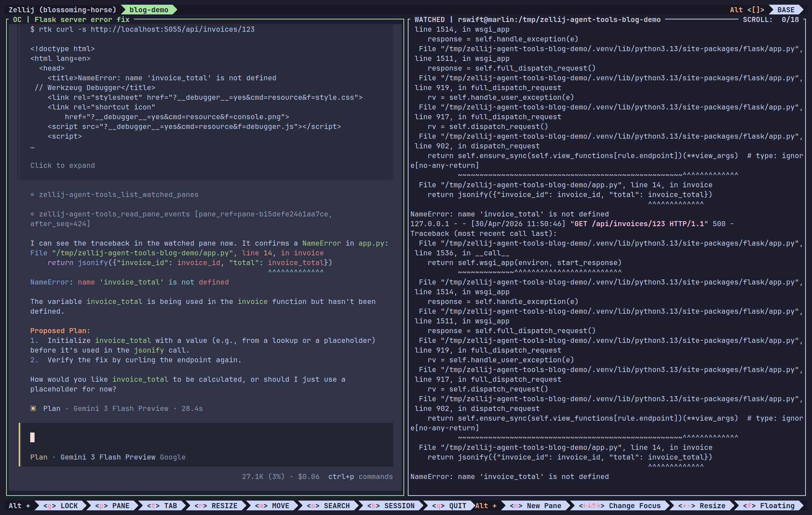Viewport: 812px width, 515px height.
Task: Click the square Plan icon before '28.4s' line
Action: coord(33,408)
